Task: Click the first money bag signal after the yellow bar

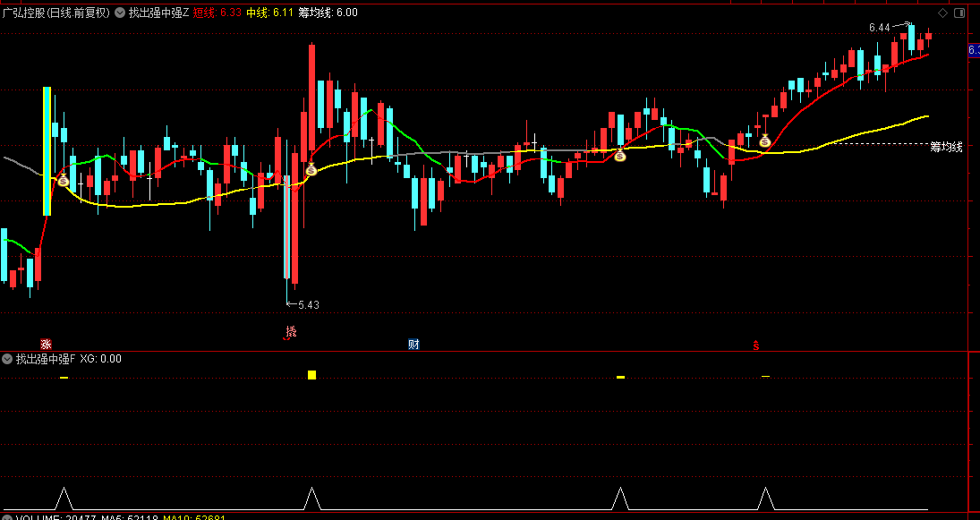Action: [x=64, y=181]
